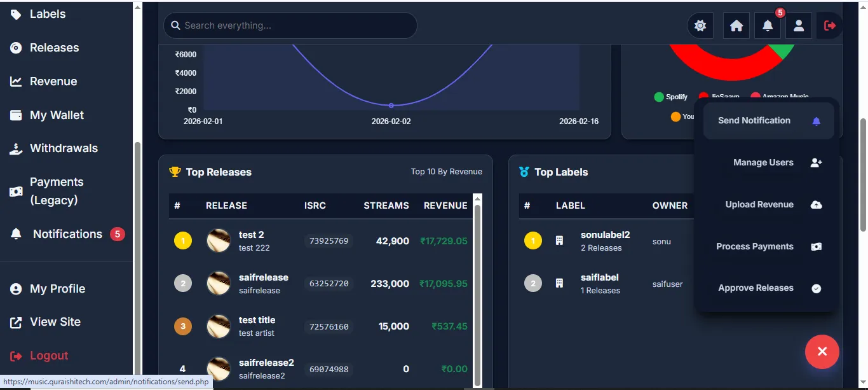Screen dimensions: 868x390
Task: Click the OWNER column header
Action: (x=670, y=205)
